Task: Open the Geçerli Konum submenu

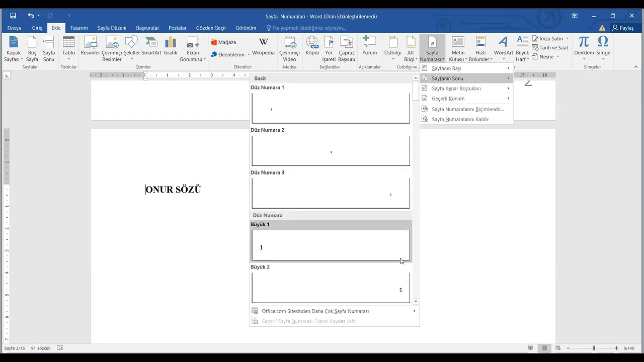Action: 466,99
